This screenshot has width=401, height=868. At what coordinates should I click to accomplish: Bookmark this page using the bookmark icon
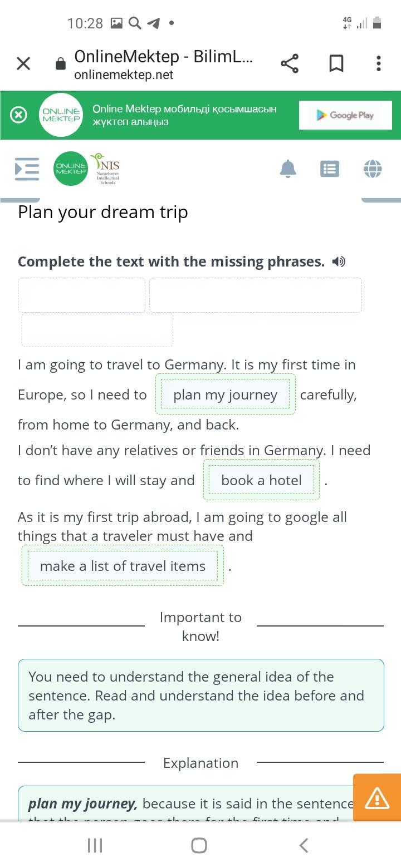(336, 63)
